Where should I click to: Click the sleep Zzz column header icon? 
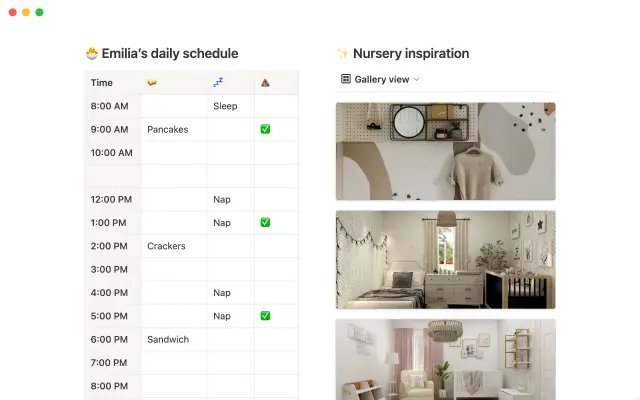[x=218, y=82]
